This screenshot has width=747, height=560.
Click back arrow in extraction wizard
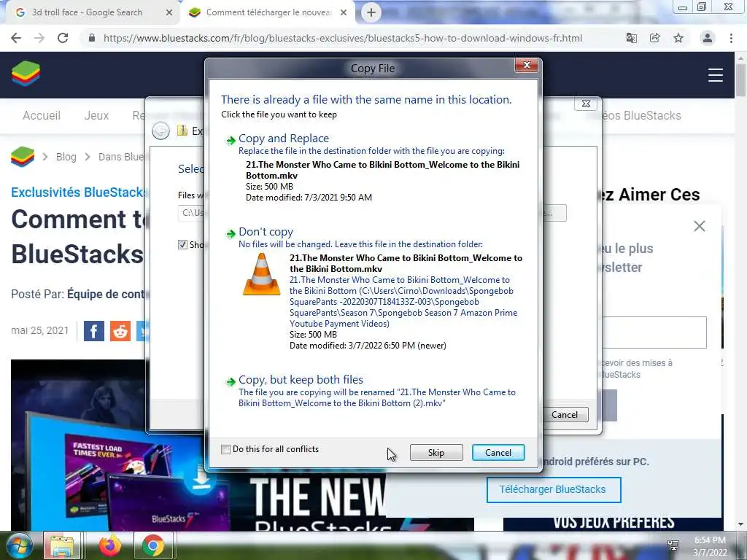coord(160,131)
